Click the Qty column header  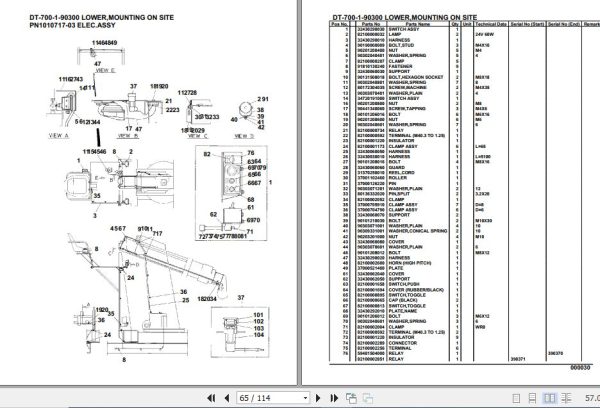coord(455,24)
